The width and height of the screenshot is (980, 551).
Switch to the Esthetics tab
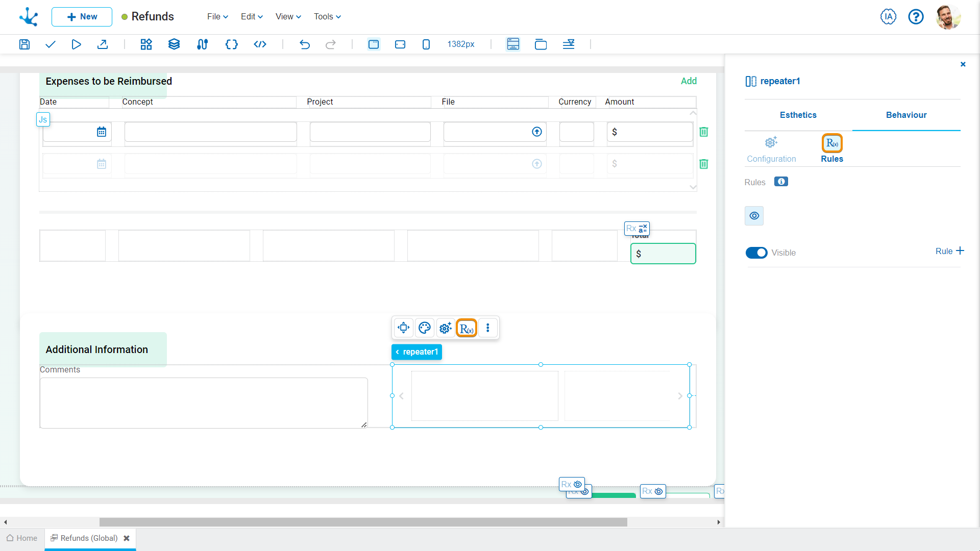(798, 115)
